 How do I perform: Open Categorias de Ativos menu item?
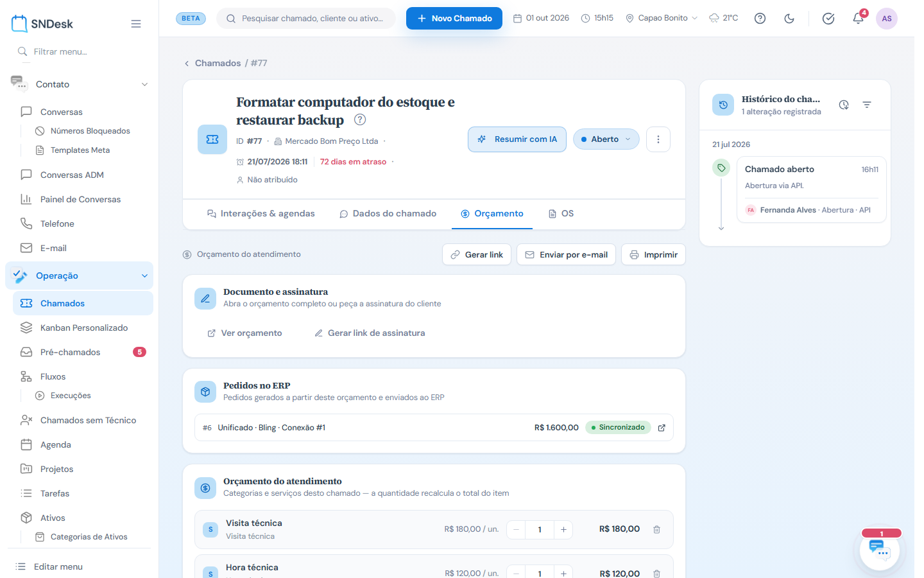coord(89,537)
